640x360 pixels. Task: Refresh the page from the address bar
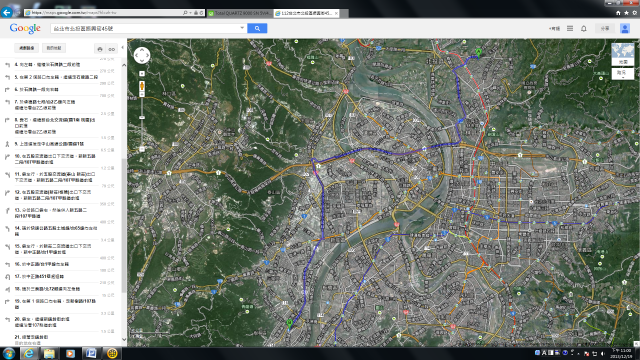[201, 13]
